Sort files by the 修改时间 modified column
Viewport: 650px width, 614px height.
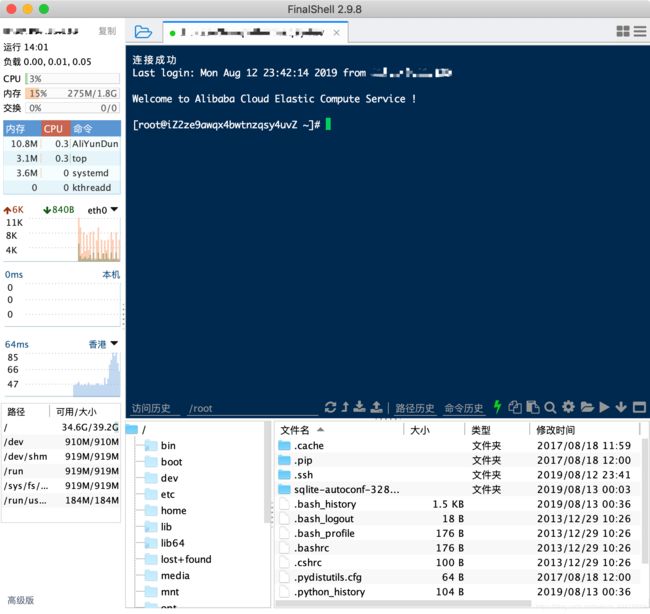(x=585, y=430)
